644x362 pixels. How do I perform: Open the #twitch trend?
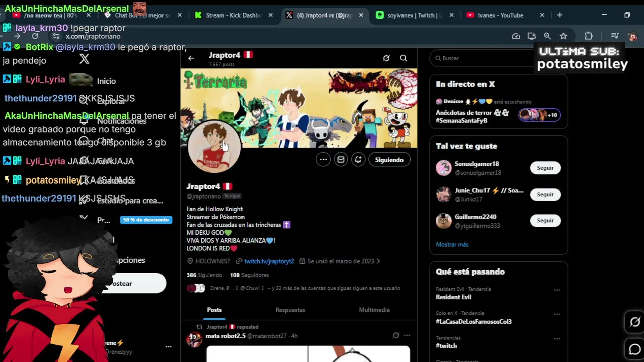pos(446,346)
